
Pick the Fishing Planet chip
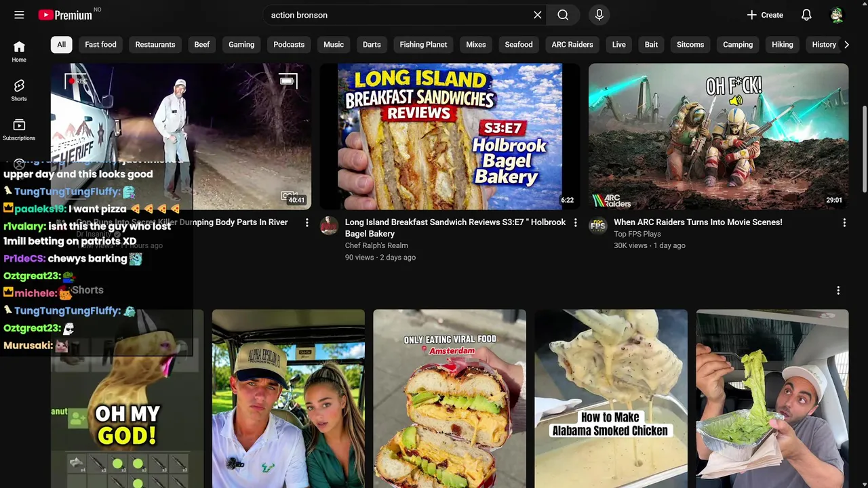423,45
